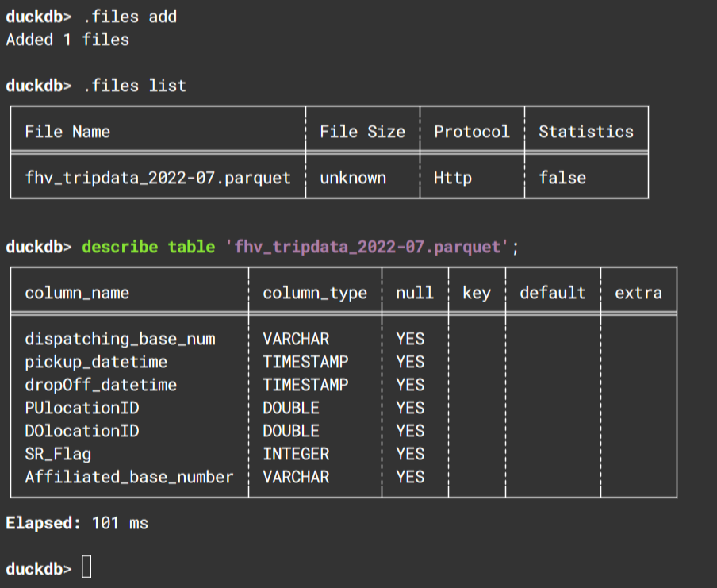
Task: Click the SR_Flag column name
Action: 58,454
